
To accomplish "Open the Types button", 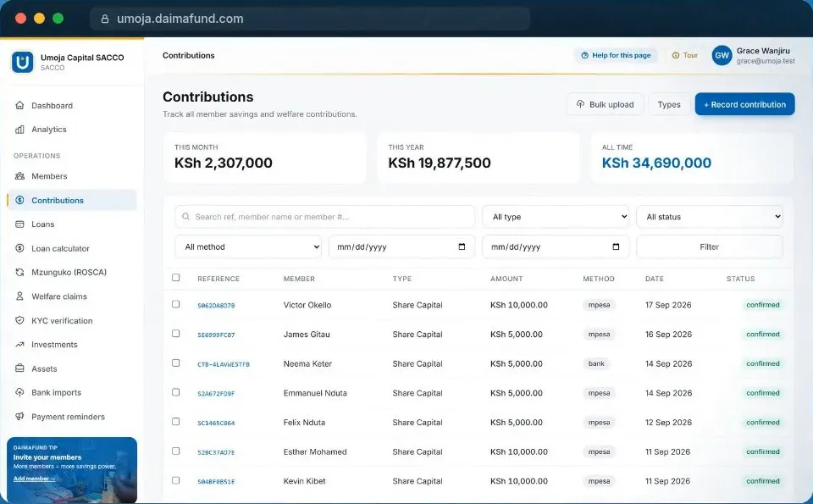I will [x=669, y=104].
